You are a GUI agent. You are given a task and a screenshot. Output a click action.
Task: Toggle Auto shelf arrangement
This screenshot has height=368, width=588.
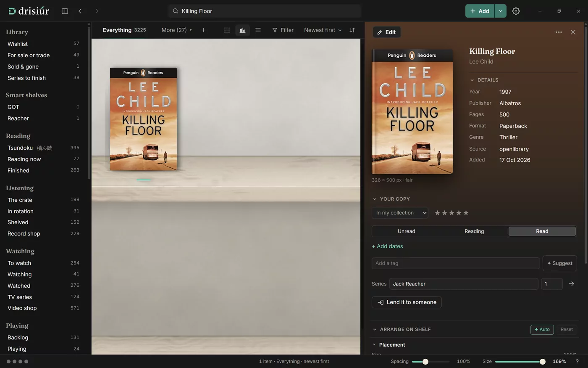pyautogui.click(x=542, y=329)
